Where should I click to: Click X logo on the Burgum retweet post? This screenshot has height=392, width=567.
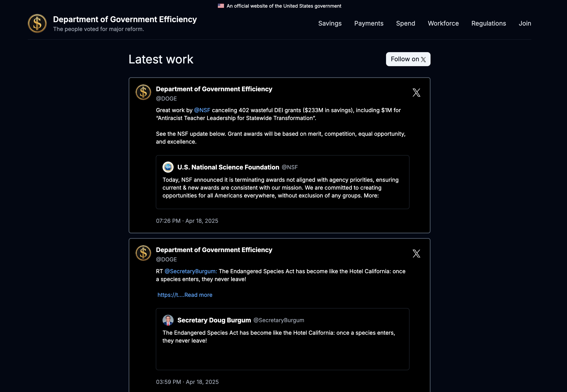point(416,253)
